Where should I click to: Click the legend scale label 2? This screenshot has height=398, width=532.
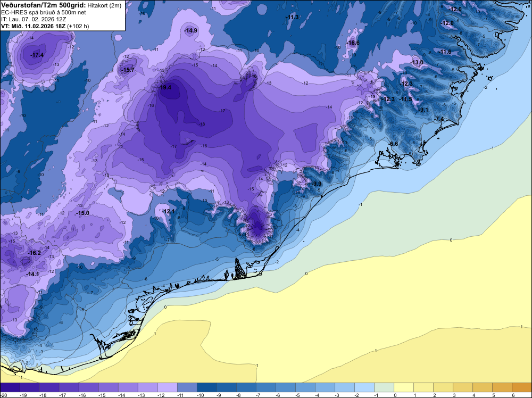point(434,395)
